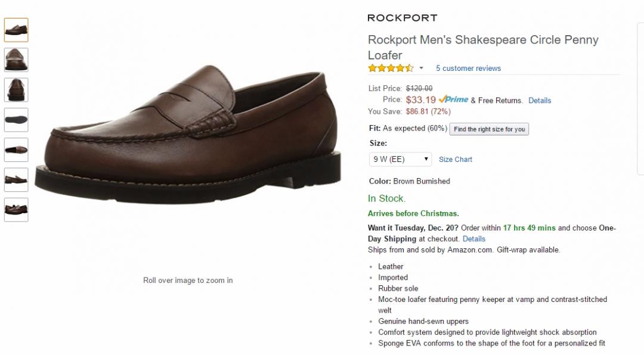The image size is (644, 355).
Task: Open the Size Chart link
Action: coord(456,160)
